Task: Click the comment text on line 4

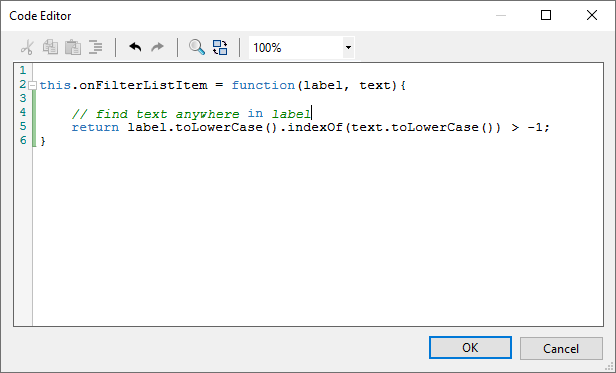Action: click(x=191, y=114)
